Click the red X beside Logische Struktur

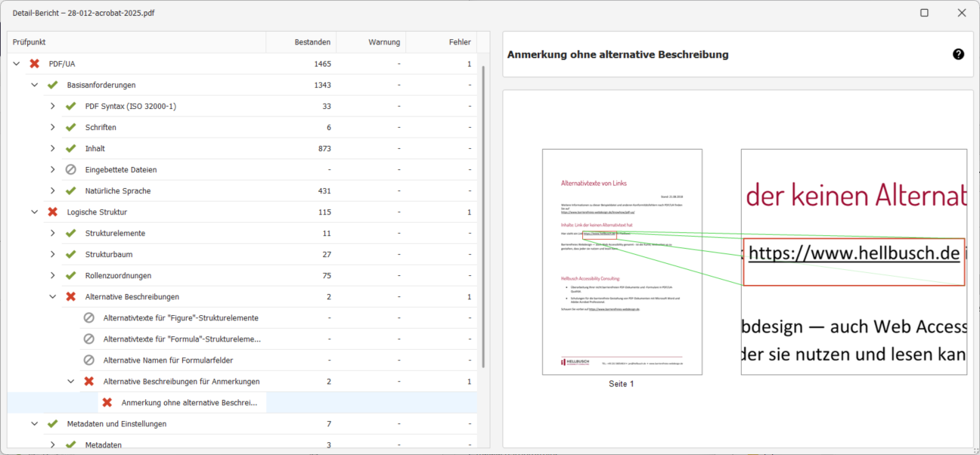click(x=51, y=212)
